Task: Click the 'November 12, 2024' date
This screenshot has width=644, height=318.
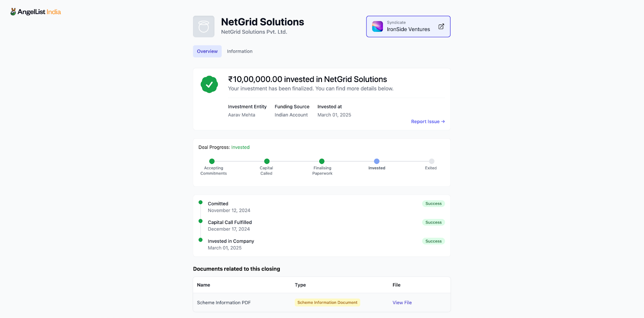Action: (x=229, y=211)
